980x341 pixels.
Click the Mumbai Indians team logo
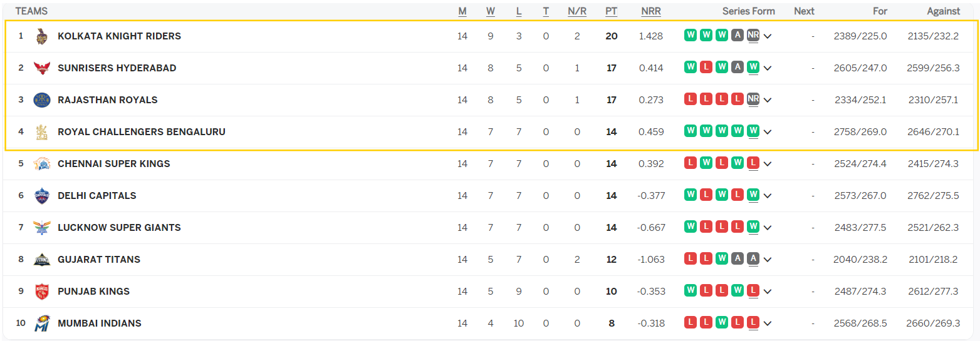pos(42,323)
